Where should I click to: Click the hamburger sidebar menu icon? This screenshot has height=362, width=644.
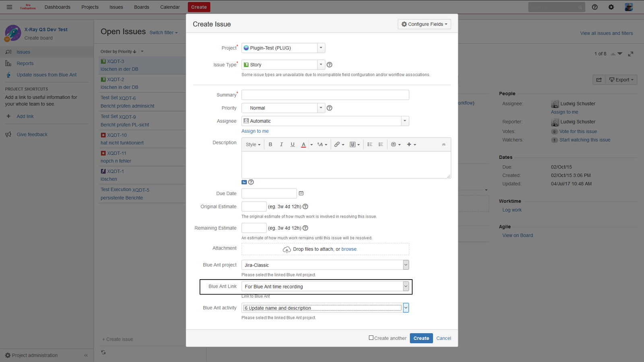(9, 7)
